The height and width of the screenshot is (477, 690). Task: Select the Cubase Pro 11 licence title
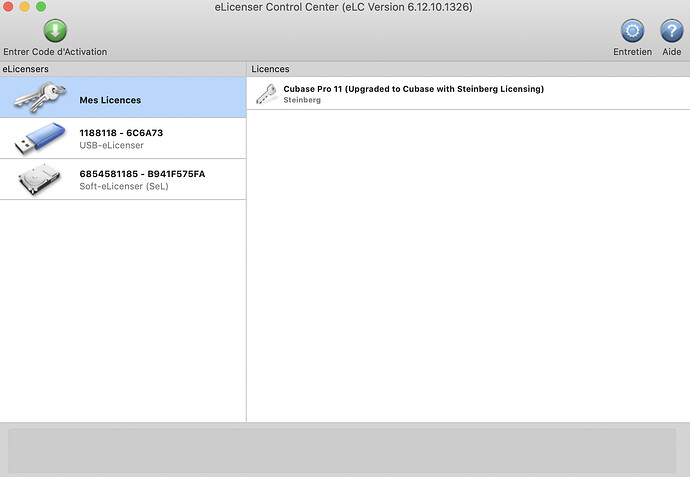point(414,89)
